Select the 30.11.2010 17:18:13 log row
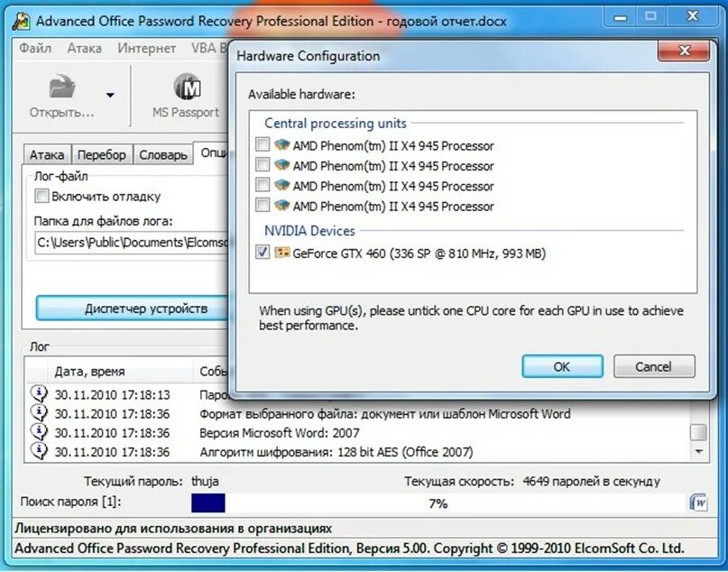The width and height of the screenshot is (728, 572). point(130,394)
